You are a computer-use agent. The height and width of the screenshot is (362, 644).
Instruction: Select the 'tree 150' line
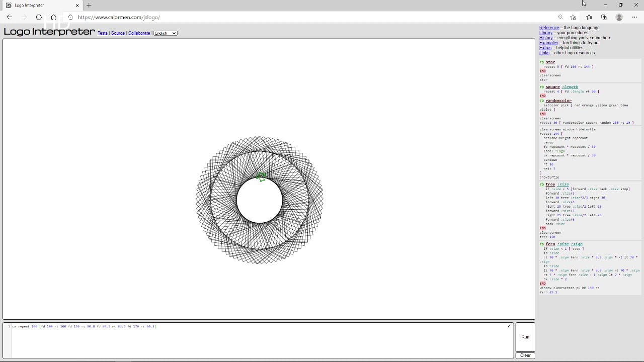pos(547,237)
